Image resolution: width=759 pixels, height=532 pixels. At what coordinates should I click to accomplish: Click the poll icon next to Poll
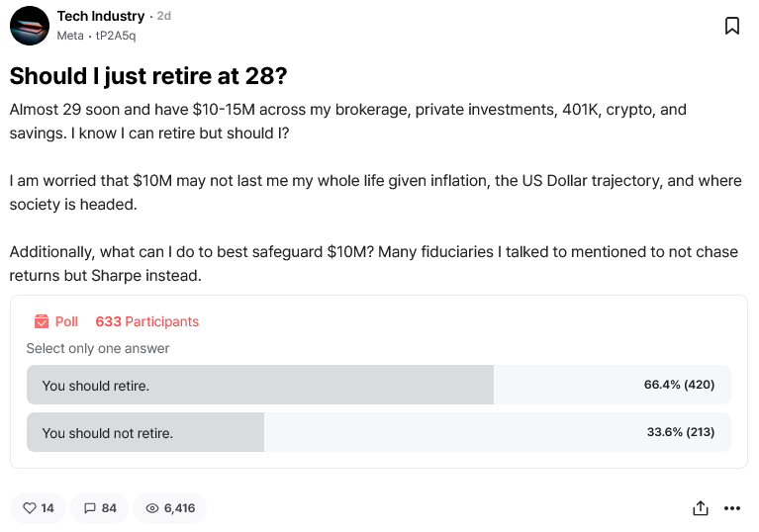pos(42,321)
